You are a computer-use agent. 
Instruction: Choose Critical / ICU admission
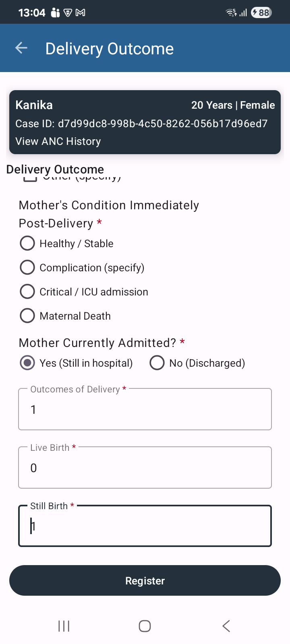[84, 292]
